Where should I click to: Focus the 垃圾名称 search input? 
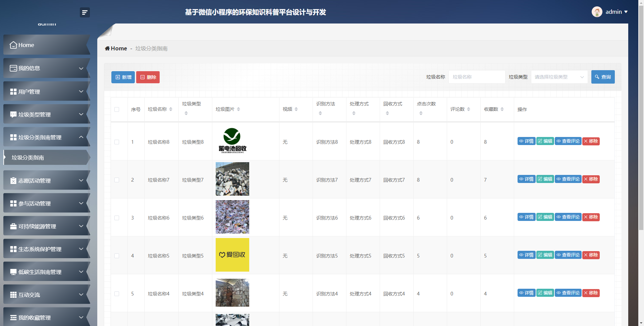[477, 77]
